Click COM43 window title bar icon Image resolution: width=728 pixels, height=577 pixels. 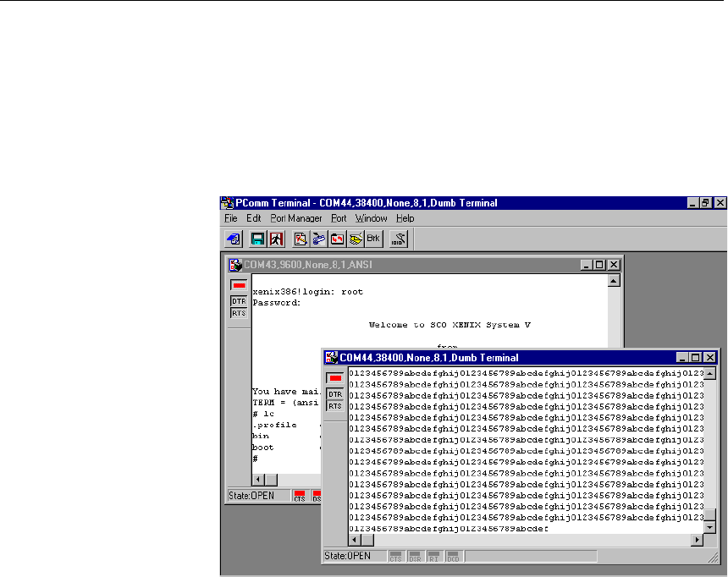click(235, 265)
